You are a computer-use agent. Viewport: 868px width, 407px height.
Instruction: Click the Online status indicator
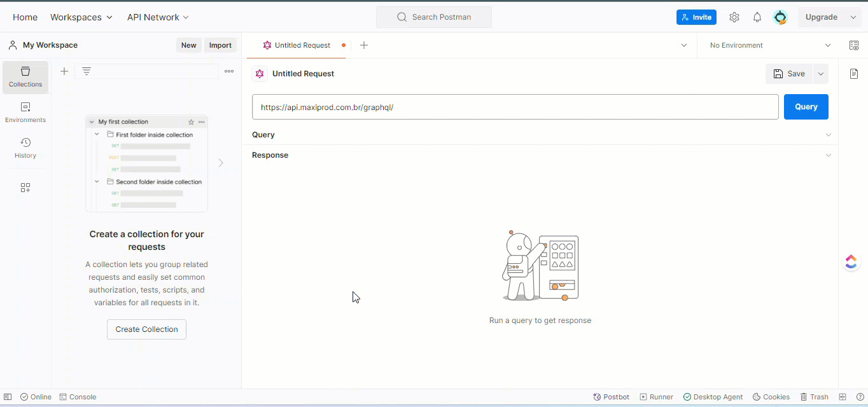tap(36, 397)
